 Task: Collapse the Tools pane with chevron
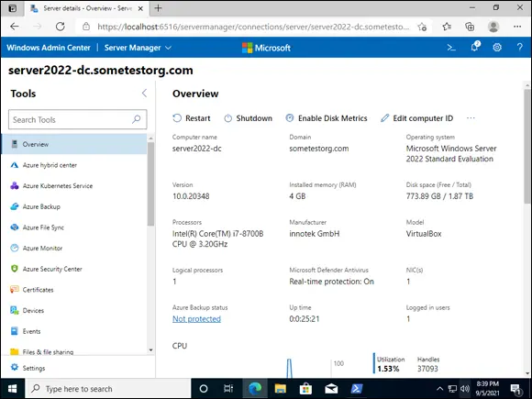click(145, 93)
